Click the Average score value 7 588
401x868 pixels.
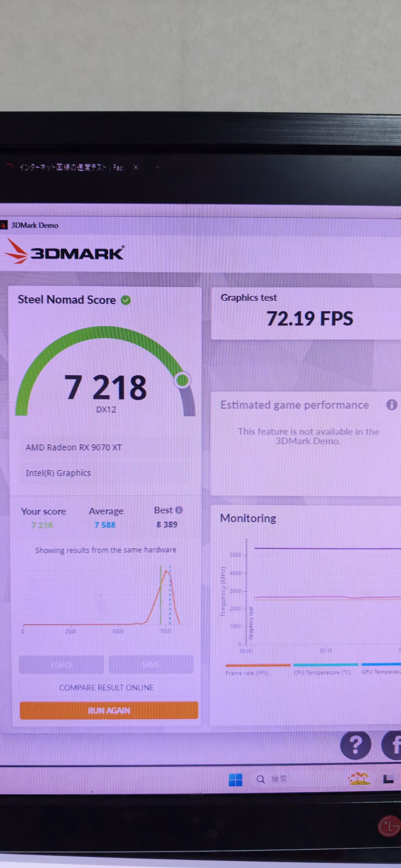(105, 525)
